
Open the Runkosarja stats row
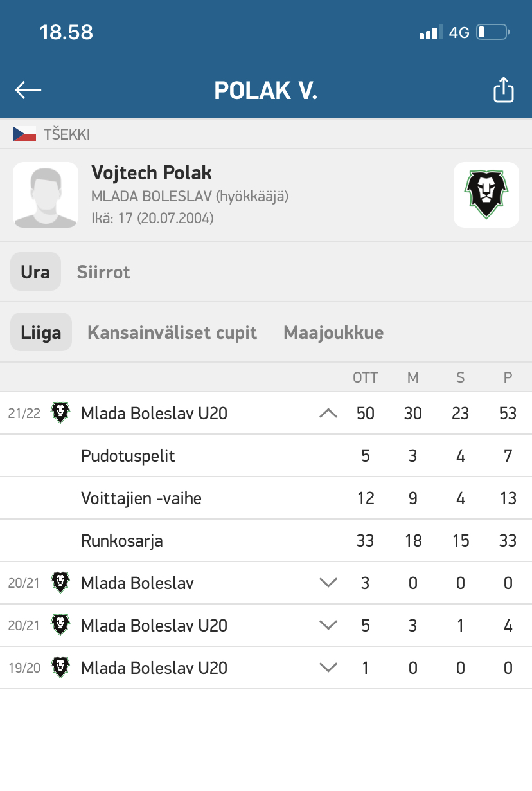point(266,540)
